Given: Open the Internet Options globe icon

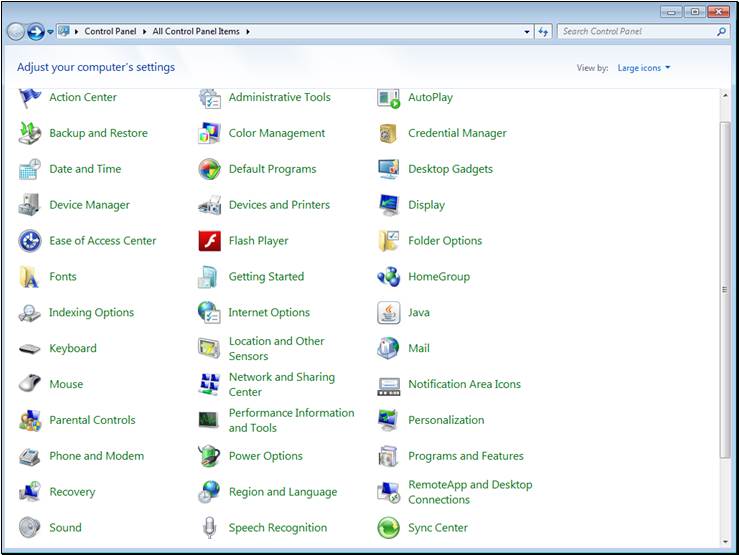Looking at the screenshot, I should (209, 312).
